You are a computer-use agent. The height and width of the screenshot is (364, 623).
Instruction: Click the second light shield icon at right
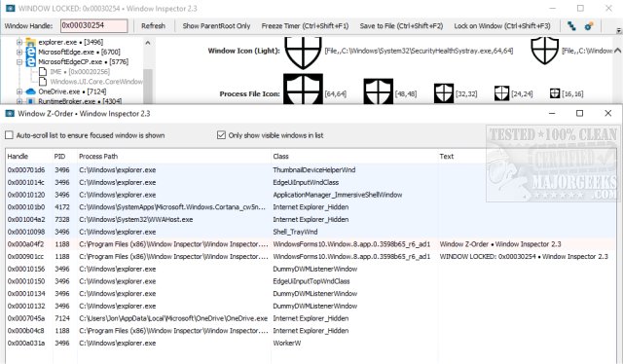(545, 51)
